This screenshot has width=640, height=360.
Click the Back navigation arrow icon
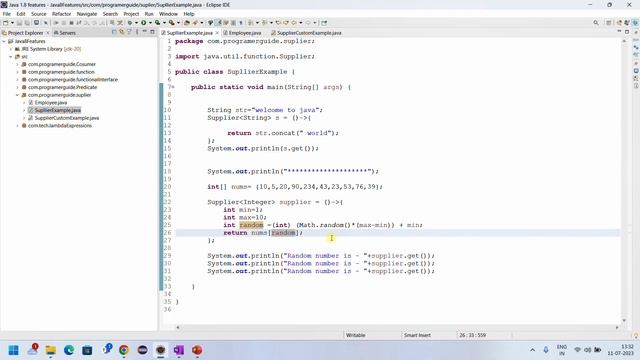[x=294, y=23]
